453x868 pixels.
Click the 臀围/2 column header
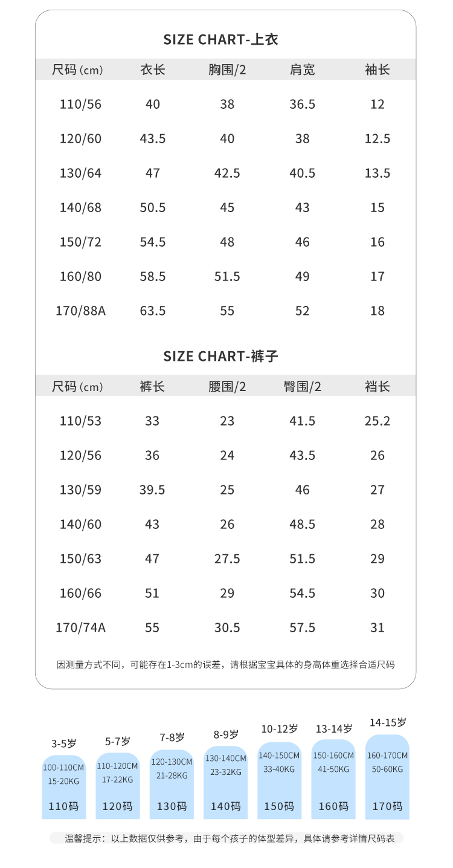[x=302, y=386]
